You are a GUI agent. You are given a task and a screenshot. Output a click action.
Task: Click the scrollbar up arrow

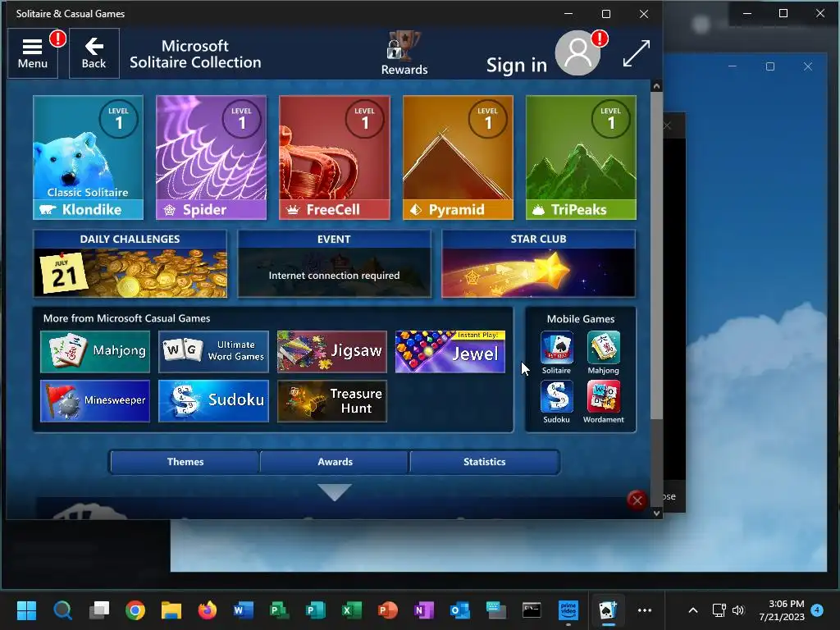point(656,85)
